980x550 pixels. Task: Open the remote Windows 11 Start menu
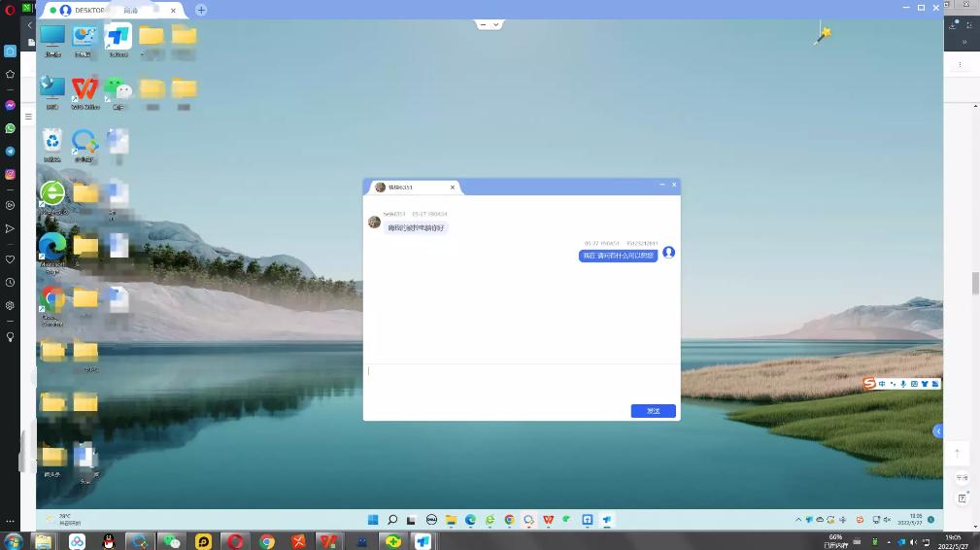[x=373, y=520]
